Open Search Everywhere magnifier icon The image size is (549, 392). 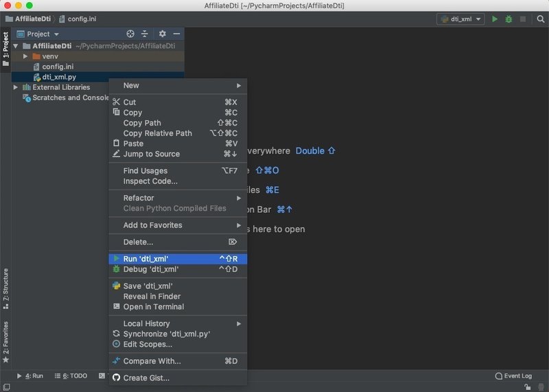[541, 19]
